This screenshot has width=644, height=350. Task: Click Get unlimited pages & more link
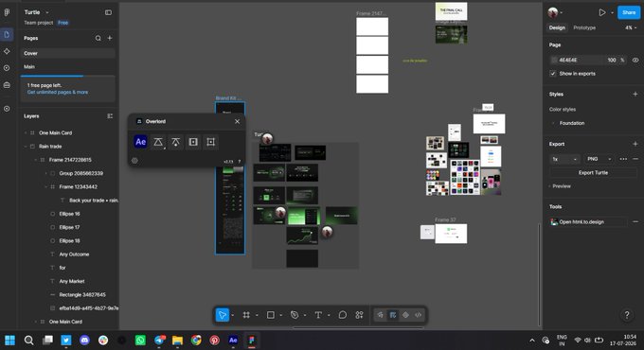(58, 93)
